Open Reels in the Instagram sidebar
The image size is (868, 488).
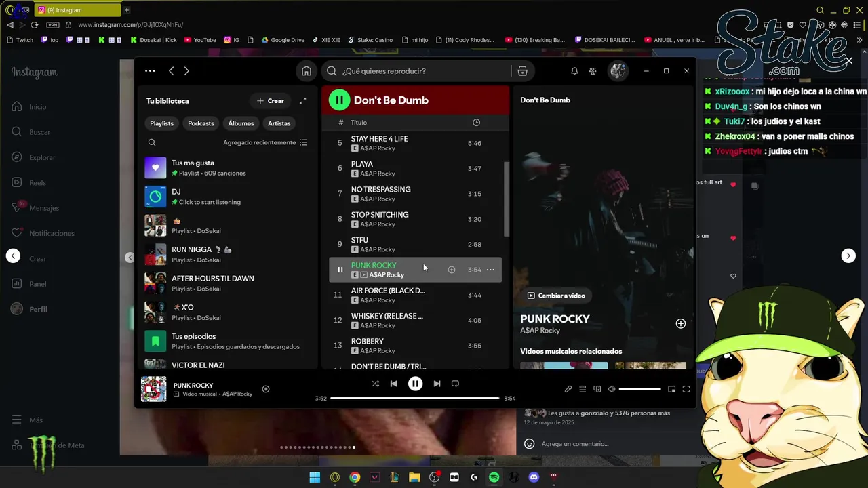[x=28, y=182]
